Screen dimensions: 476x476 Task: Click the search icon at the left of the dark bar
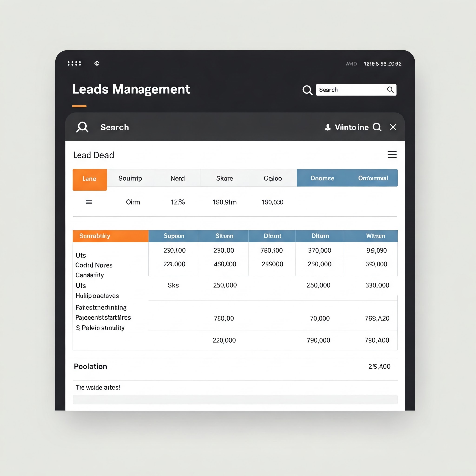[82, 127]
